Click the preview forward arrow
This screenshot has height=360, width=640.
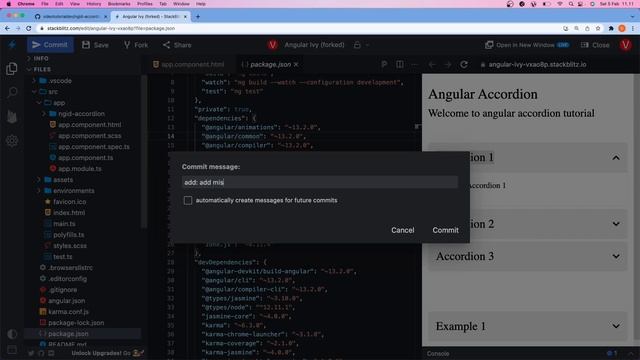[448, 64]
